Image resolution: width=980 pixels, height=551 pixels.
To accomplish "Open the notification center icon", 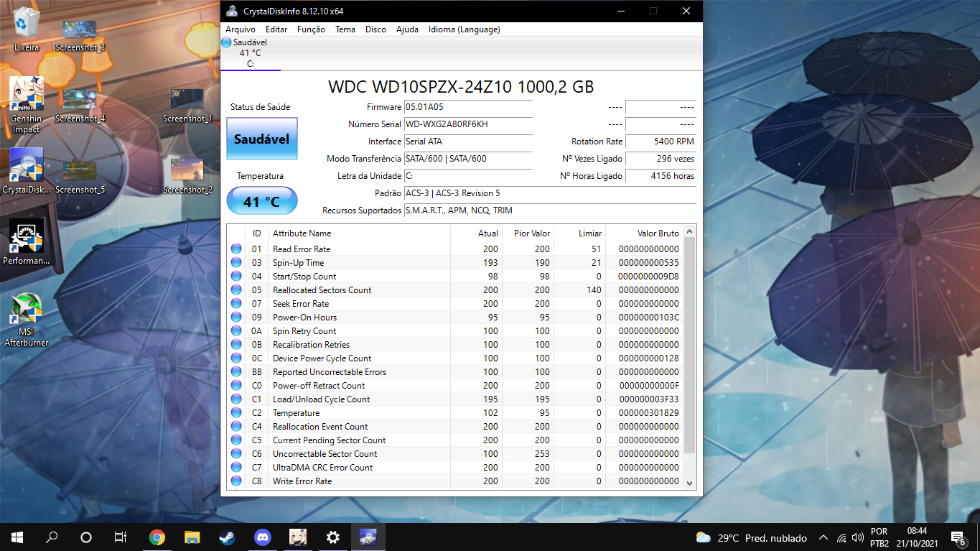I will pyautogui.click(x=958, y=537).
